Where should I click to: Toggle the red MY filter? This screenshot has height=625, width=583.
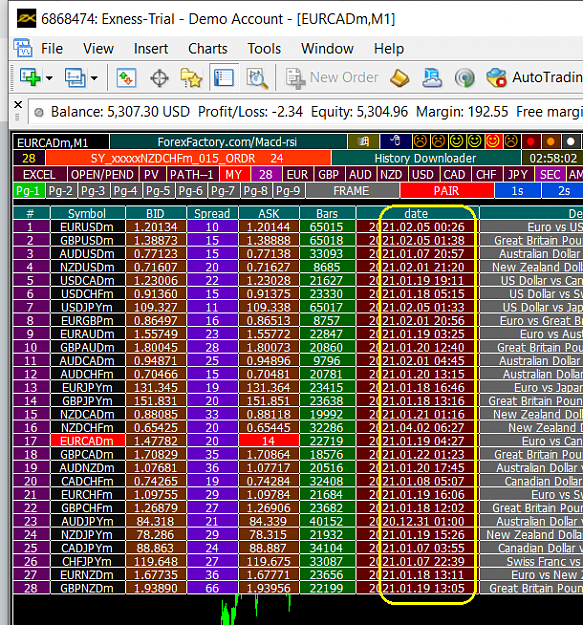point(234,175)
